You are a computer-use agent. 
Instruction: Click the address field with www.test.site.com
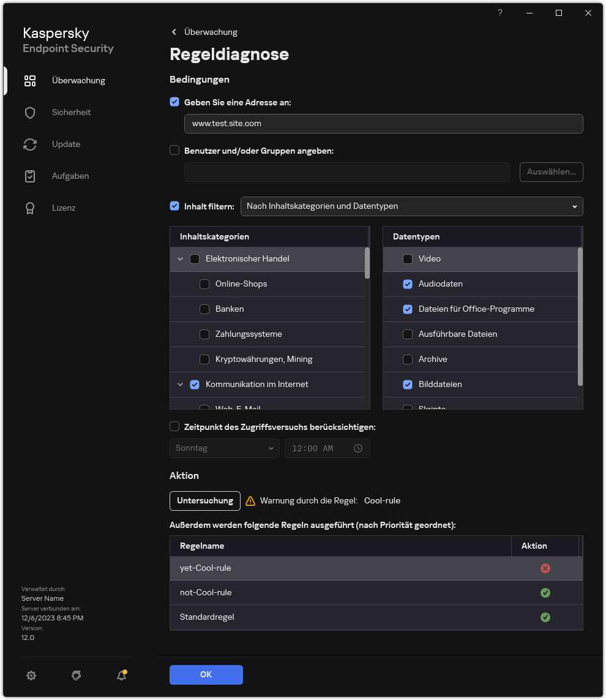coord(383,124)
